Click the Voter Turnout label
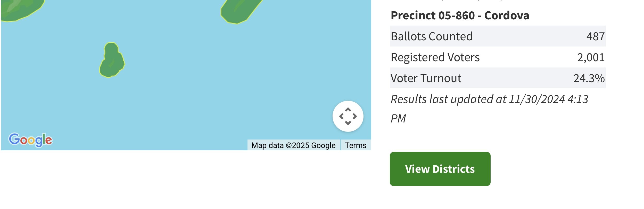 point(426,78)
